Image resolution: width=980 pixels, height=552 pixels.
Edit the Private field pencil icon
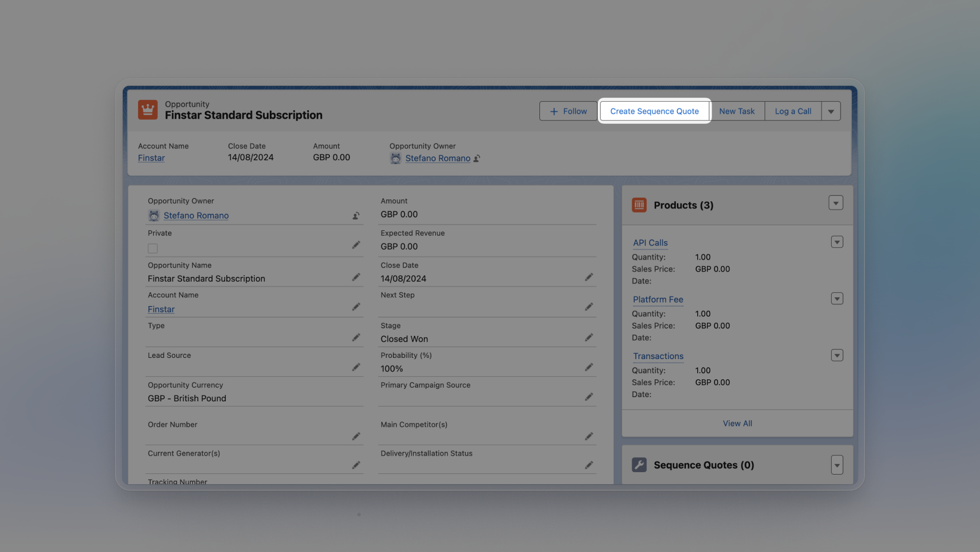(x=356, y=245)
